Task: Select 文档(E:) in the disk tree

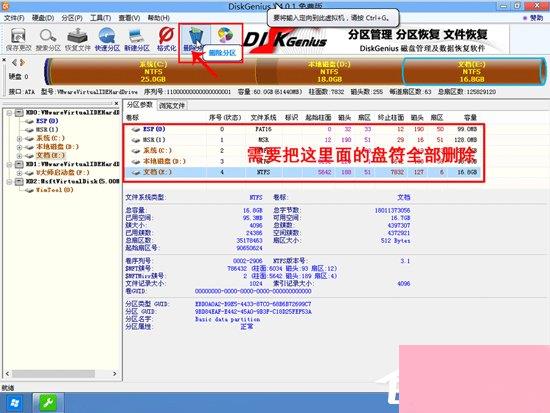Action: 51,155
